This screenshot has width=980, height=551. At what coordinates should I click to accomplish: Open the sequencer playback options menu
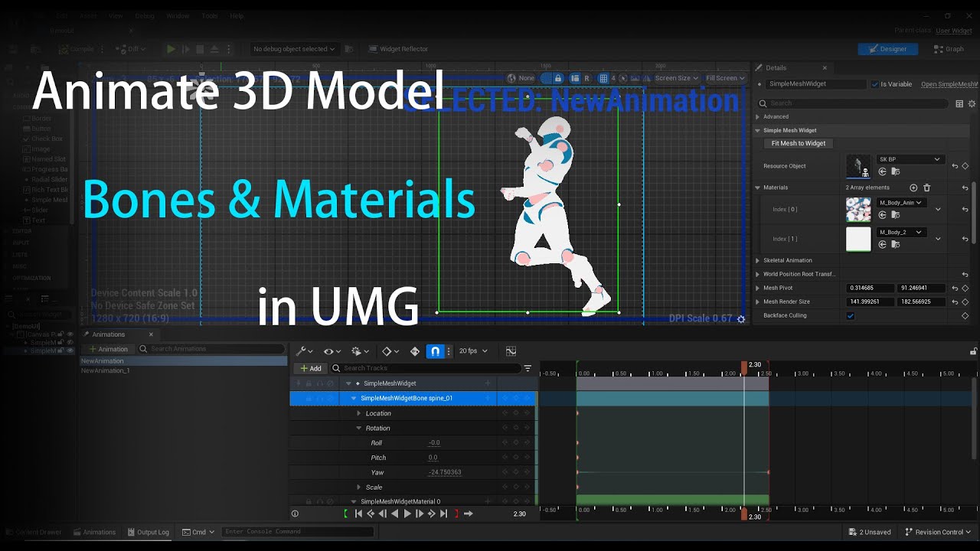[359, 351]
